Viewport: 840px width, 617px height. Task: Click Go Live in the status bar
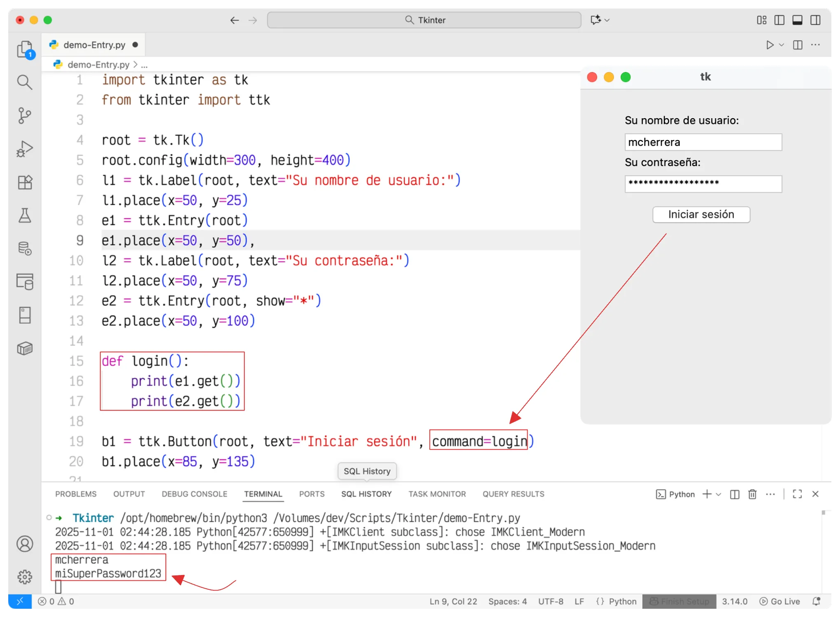pyautogui.click(x=780, y=601)
